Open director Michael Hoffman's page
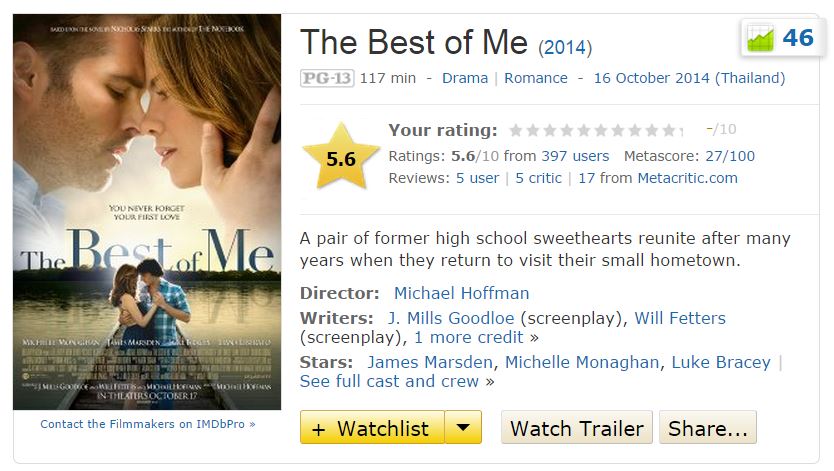The width and height of the screenshot is (834, 471). point(461,293)
